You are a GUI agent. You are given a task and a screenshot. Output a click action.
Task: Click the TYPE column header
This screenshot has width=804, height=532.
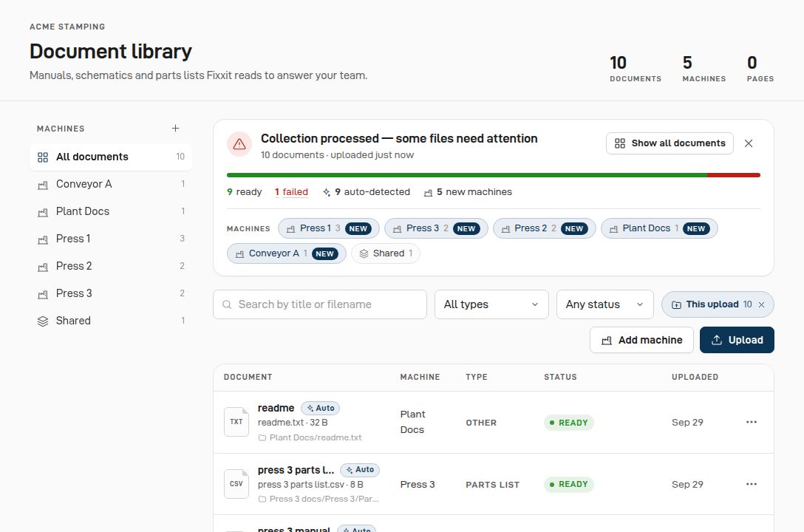click(x=477, y=378)
